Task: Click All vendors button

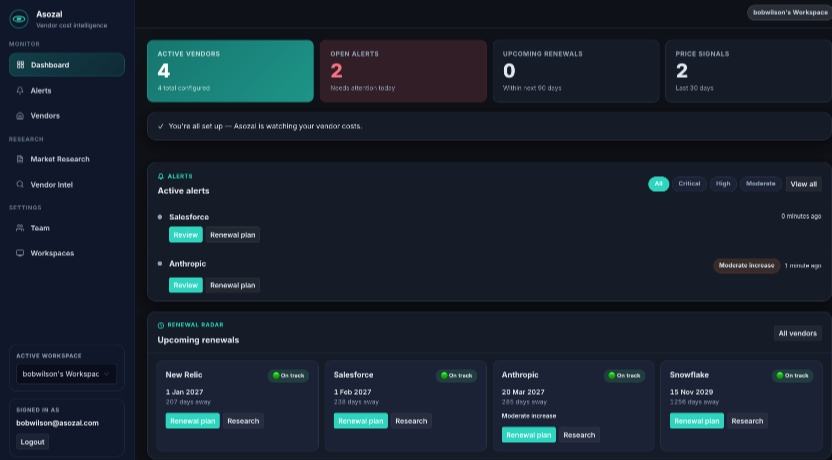Action: [x=798, y=333]
